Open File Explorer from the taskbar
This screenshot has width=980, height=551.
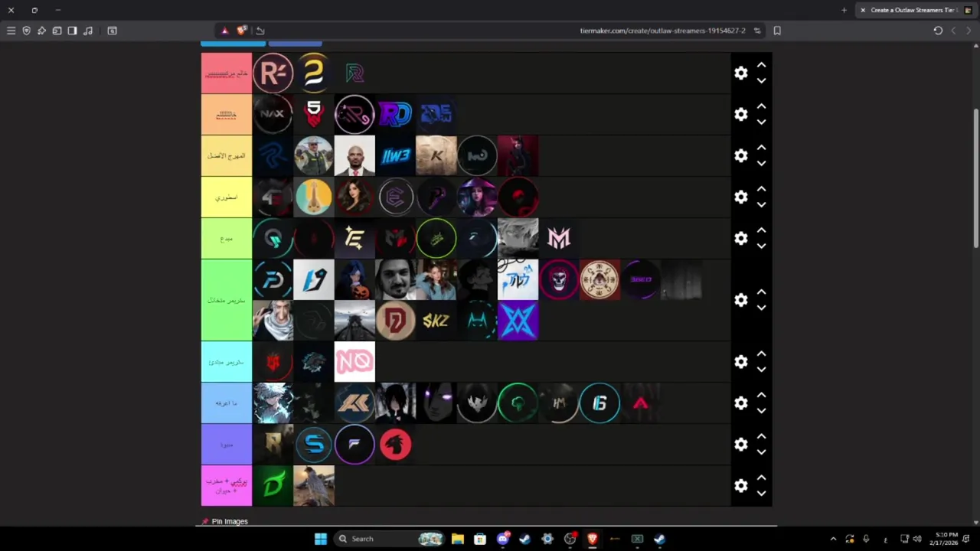pos(458,539)
